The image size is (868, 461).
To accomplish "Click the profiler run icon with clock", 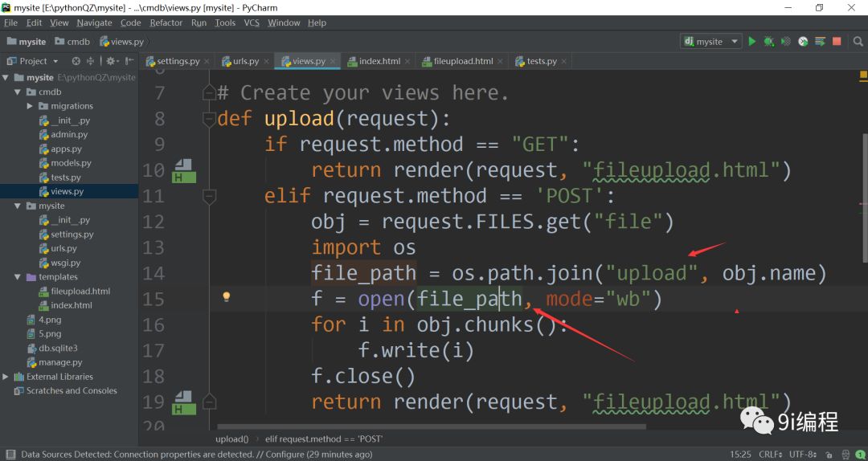I will coord(803,42).
